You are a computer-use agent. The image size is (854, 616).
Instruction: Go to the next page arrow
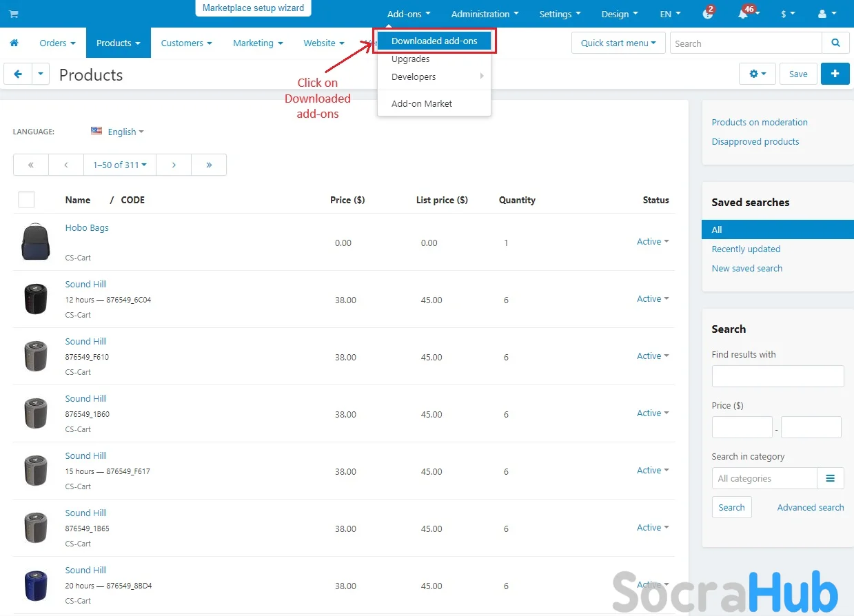tap(174, 165)
